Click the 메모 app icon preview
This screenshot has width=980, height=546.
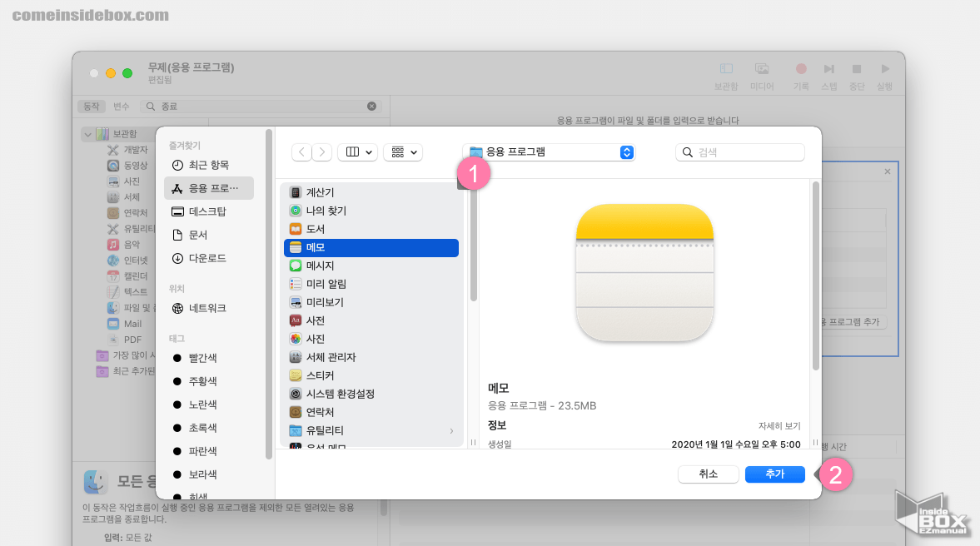pyautogui.click(x=644, y=272)
